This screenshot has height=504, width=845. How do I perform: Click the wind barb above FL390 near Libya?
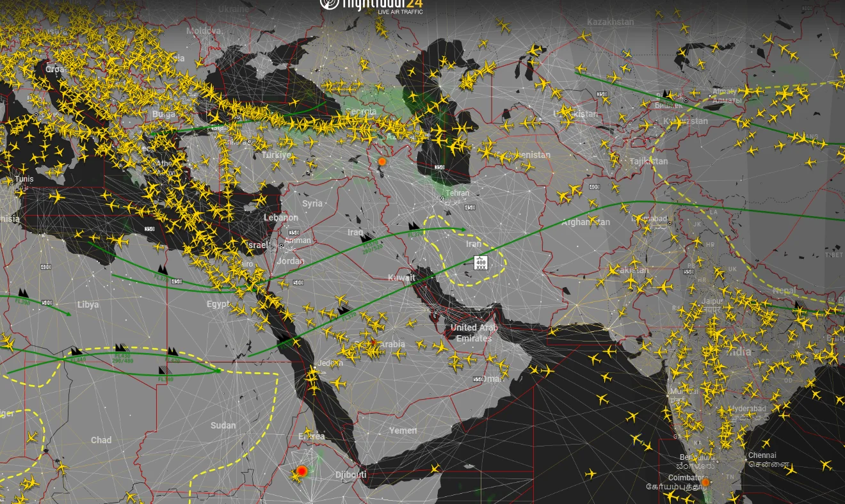pos(24,292)
